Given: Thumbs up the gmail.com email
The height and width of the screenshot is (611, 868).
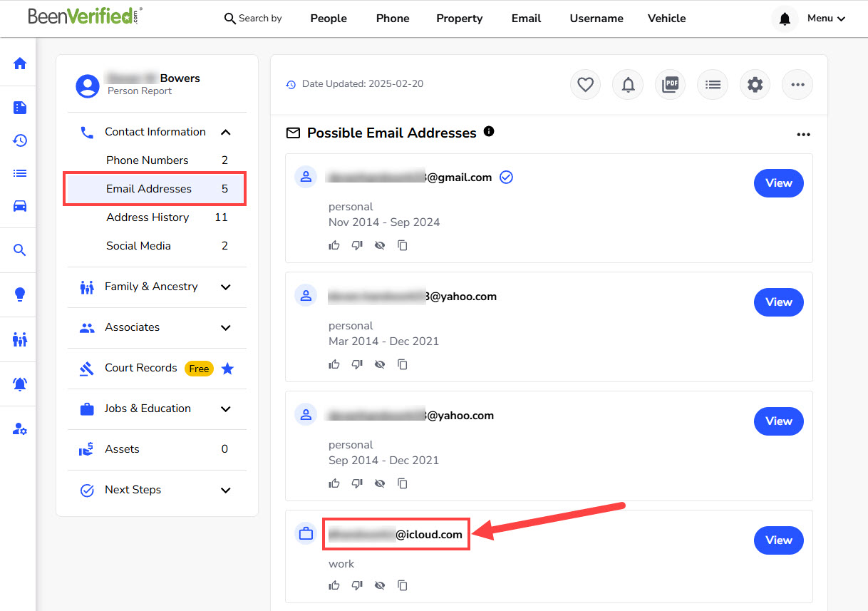Looking at the screenshot, I should pyautogui.click(x=334, y=245).
